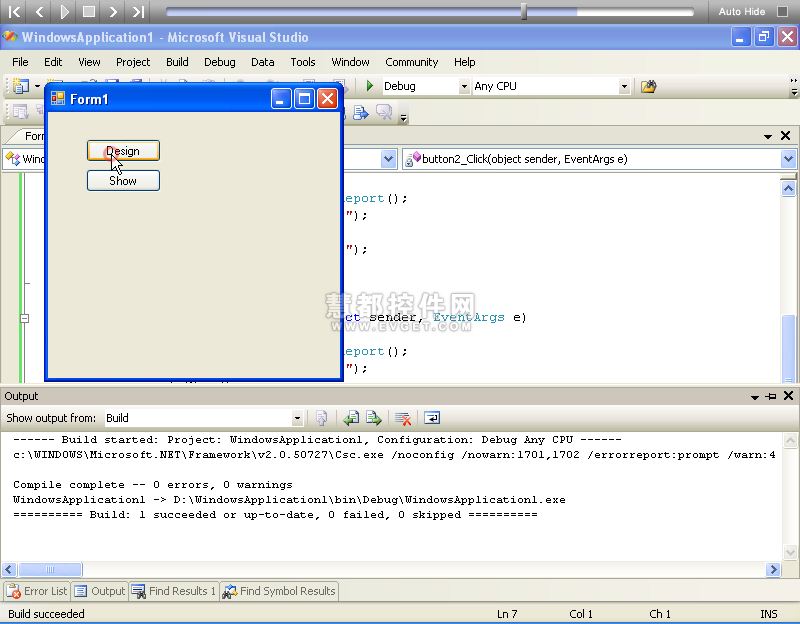The width and height of the screenshot is (800, 624).
Task: Toggle word wrap in Output pane
Action: point(432,418)
